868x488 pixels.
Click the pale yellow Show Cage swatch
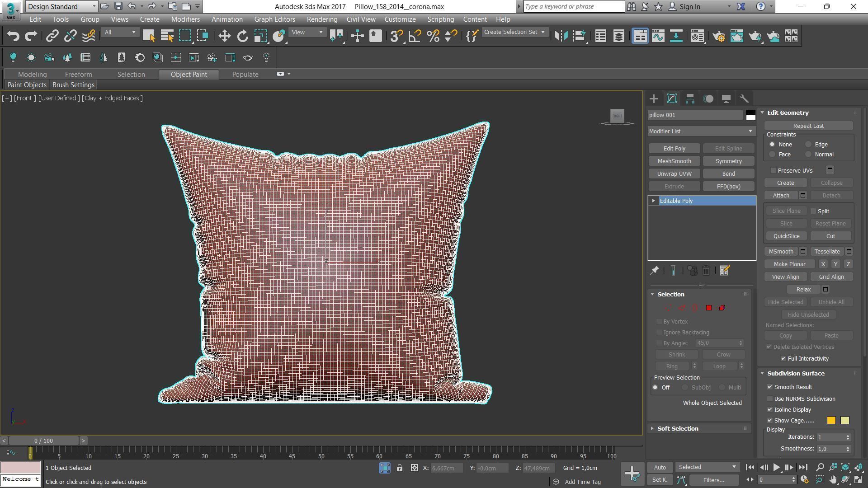[x=844, y=421]
